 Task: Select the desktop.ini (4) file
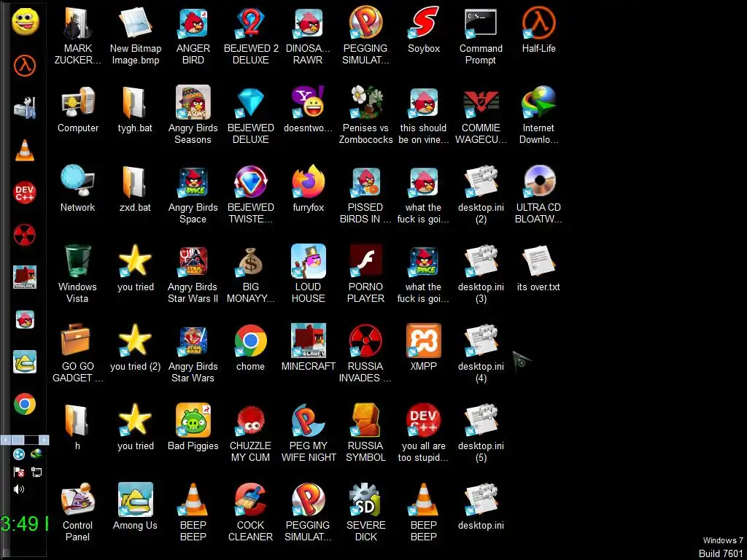(x=481, y=354)
